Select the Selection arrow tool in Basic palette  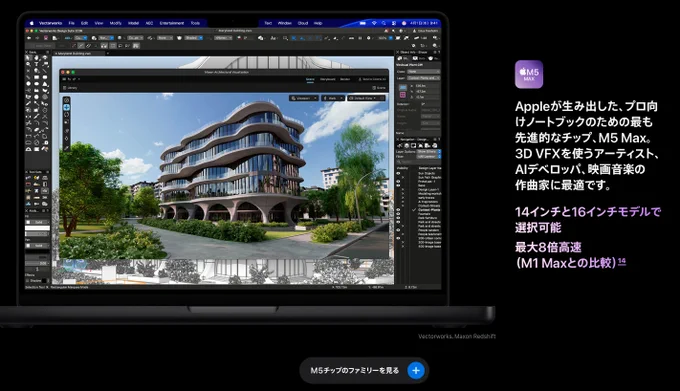click(29, 58)
